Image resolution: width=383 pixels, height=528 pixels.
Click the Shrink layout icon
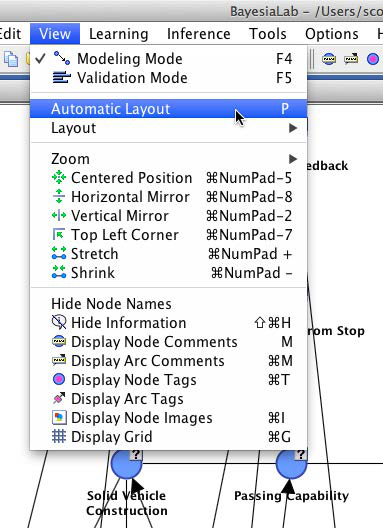(x=59, y=272)
